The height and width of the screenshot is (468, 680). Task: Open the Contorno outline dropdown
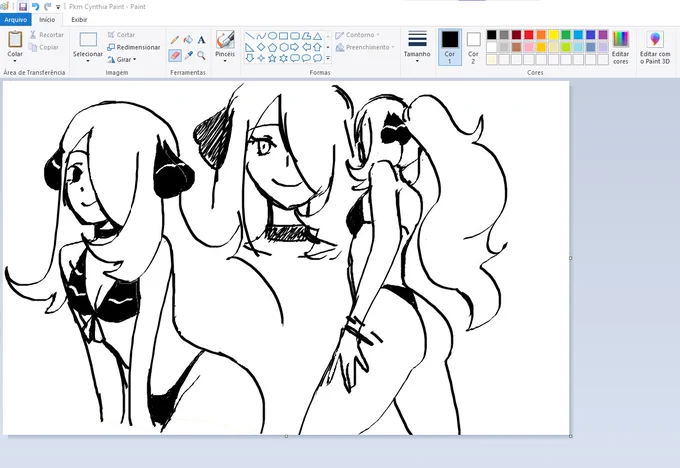click(357, 35)
